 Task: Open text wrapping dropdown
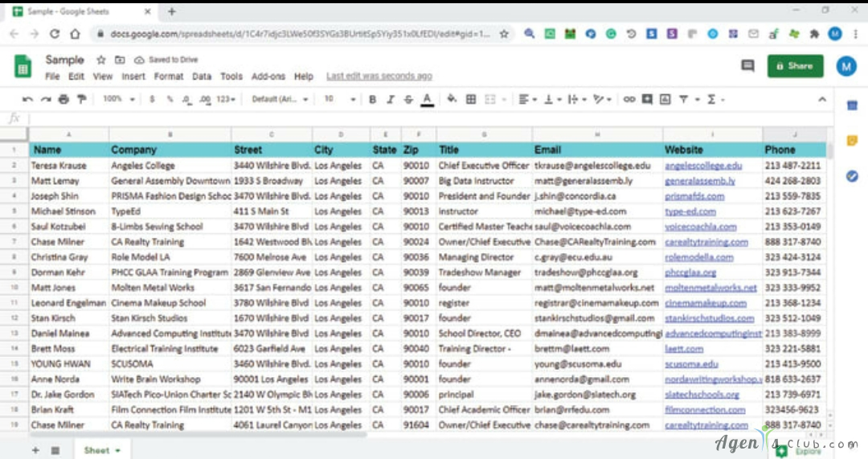(577, 99)
